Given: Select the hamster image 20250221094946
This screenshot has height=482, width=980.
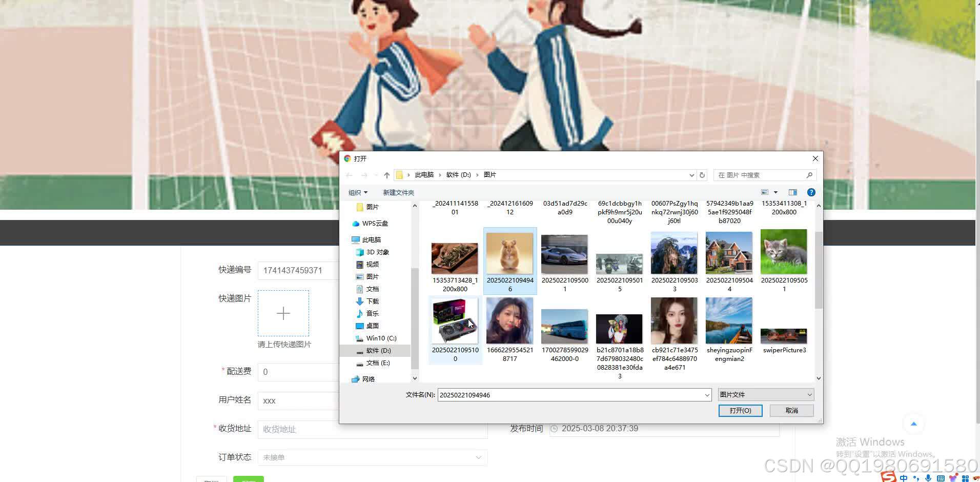Looking at the screenshot, I should (510, 262).
